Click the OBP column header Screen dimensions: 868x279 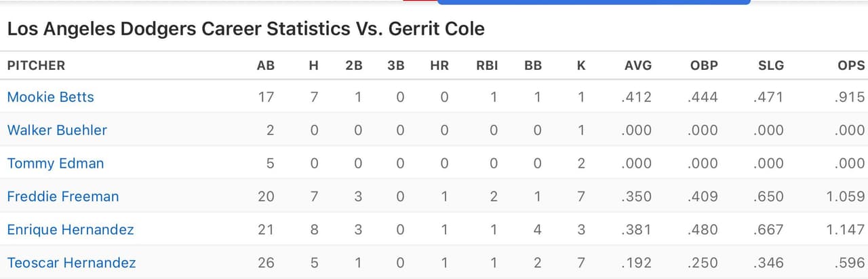704,66
